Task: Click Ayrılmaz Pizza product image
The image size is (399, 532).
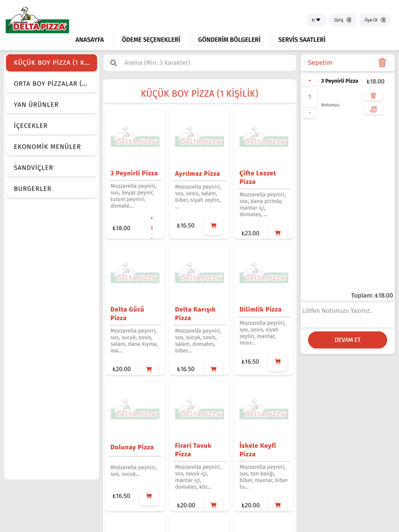Action: tap(199, 137)
